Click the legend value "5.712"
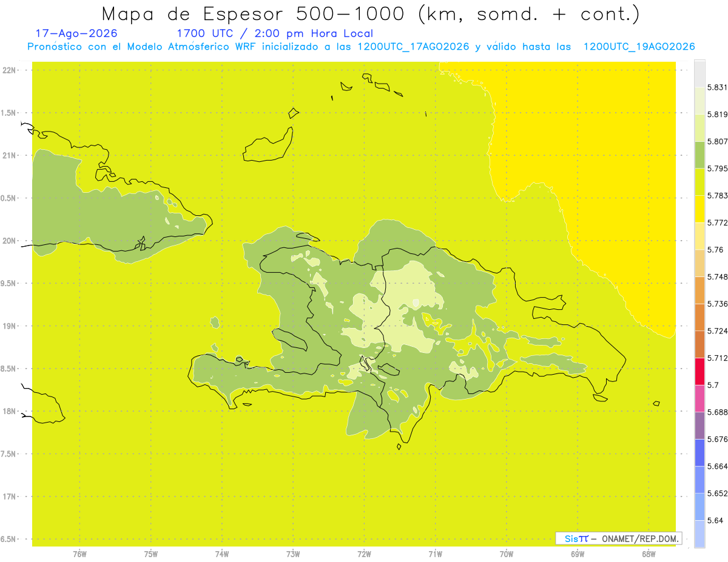Screen dimensions: 728x562 point(717,358)
